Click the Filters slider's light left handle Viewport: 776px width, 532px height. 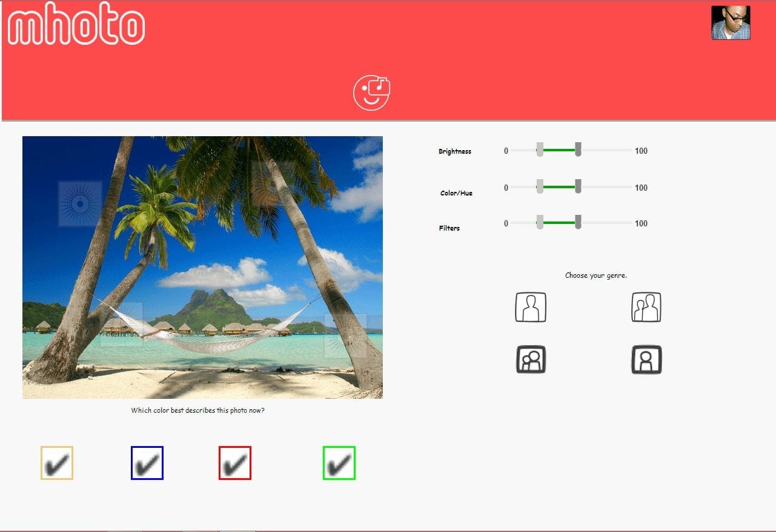540,222
